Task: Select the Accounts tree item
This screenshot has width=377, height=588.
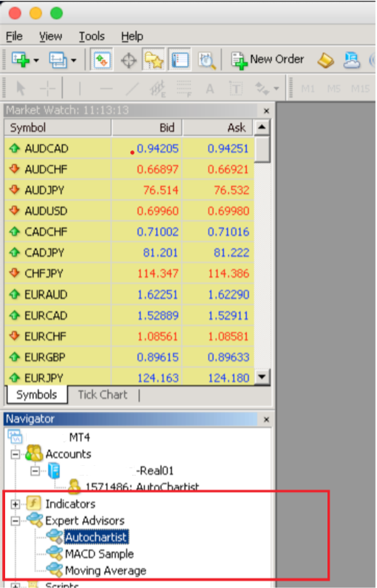Action: (68, 454)
